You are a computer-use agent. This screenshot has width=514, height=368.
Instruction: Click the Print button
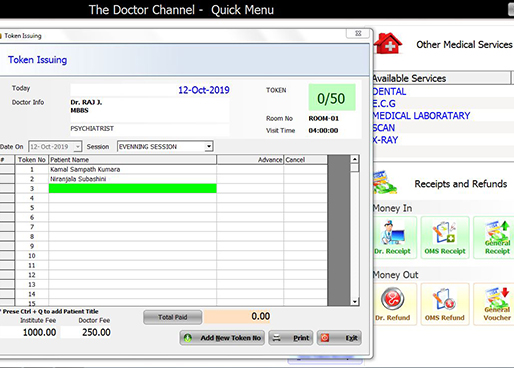click(x=291, y=338)
